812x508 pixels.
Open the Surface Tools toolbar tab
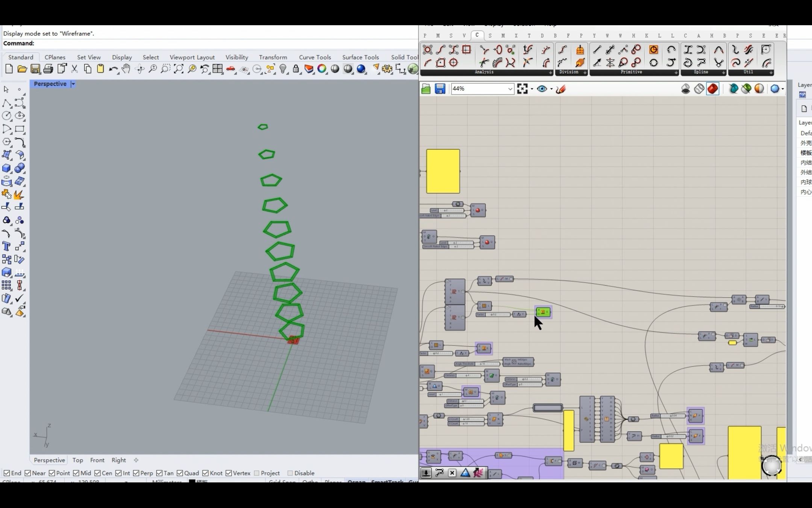[x=360, y=57]
